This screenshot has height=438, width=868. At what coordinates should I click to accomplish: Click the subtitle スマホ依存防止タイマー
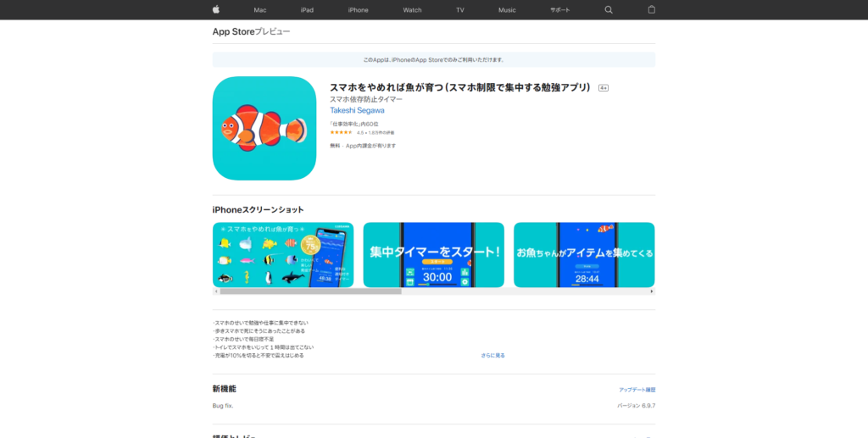tap(366, 100)
